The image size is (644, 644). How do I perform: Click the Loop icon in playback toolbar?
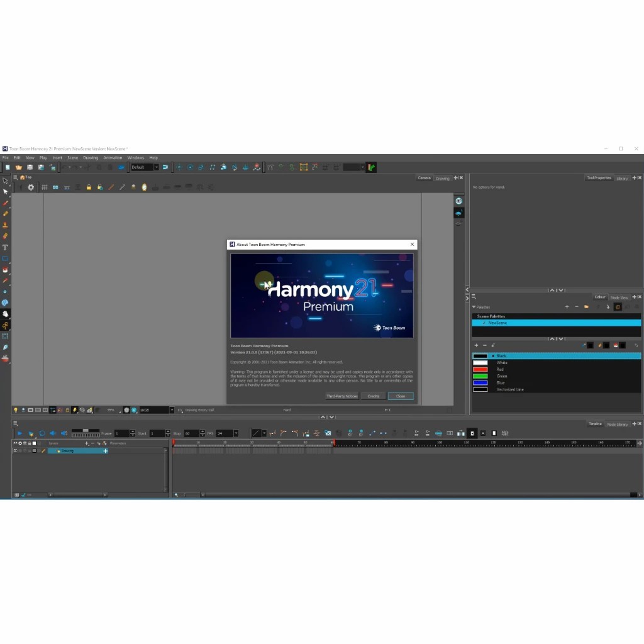click(x=42, y=433)
